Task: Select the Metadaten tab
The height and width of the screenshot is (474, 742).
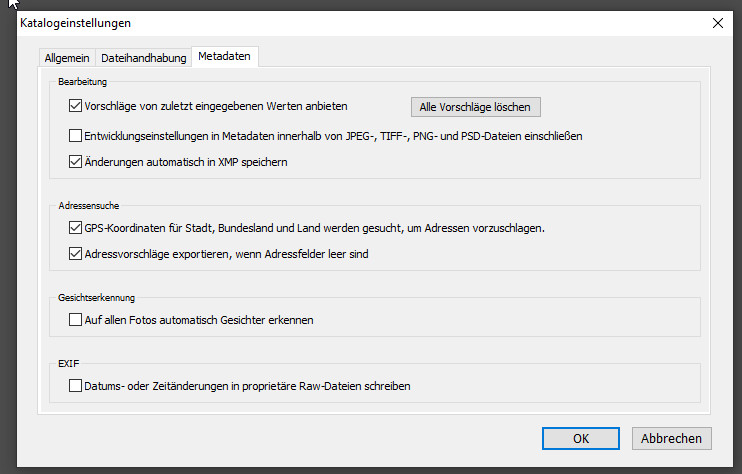Action: point(226,57)
